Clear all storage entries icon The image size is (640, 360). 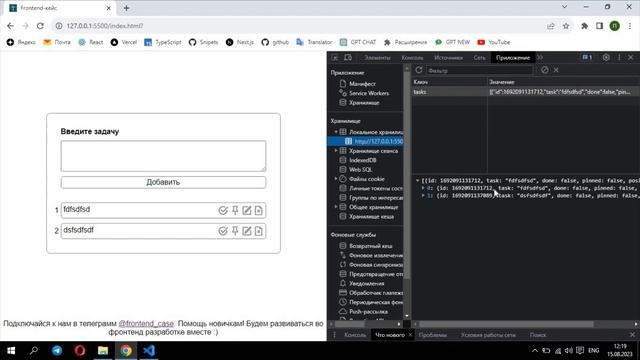544,70
